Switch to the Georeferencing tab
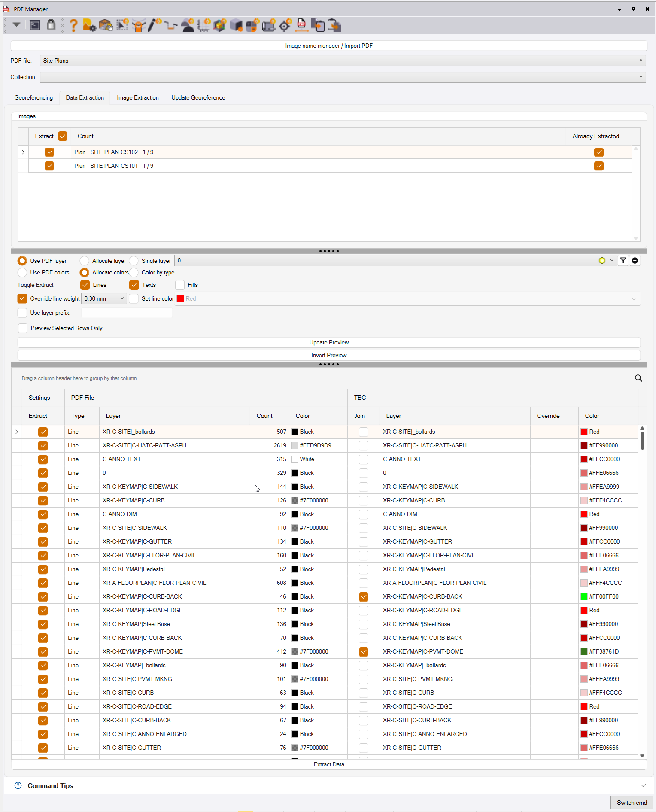The width and height of the screenshot is (656, 812). coord(33,98)
